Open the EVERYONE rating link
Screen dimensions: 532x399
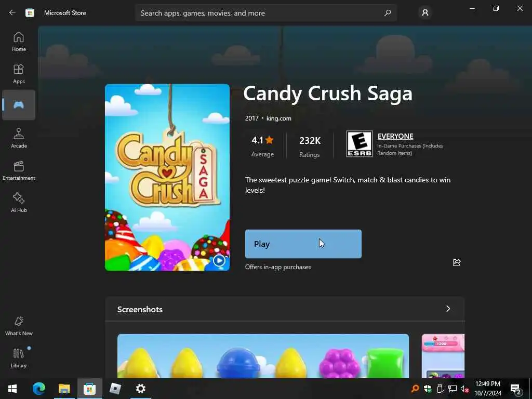coord(395,136)
